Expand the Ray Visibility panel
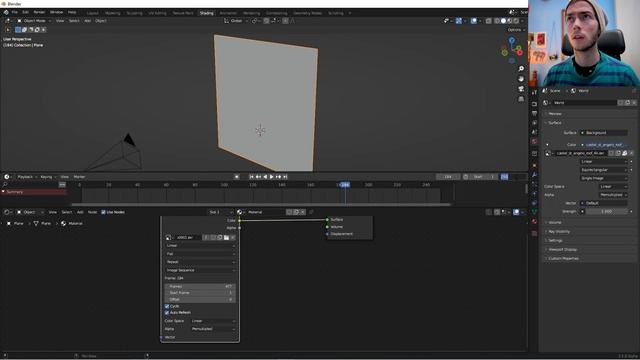640x360 pixels. click(558, 231)
